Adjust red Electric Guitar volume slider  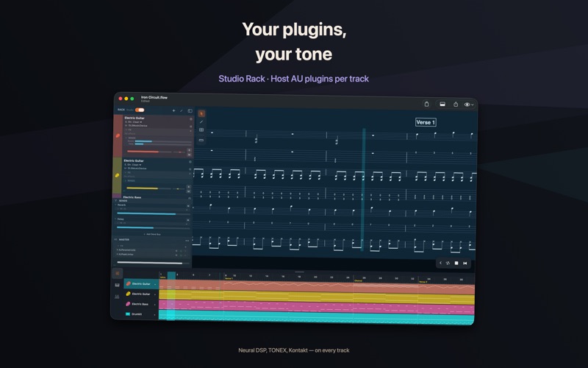point(149,152)
